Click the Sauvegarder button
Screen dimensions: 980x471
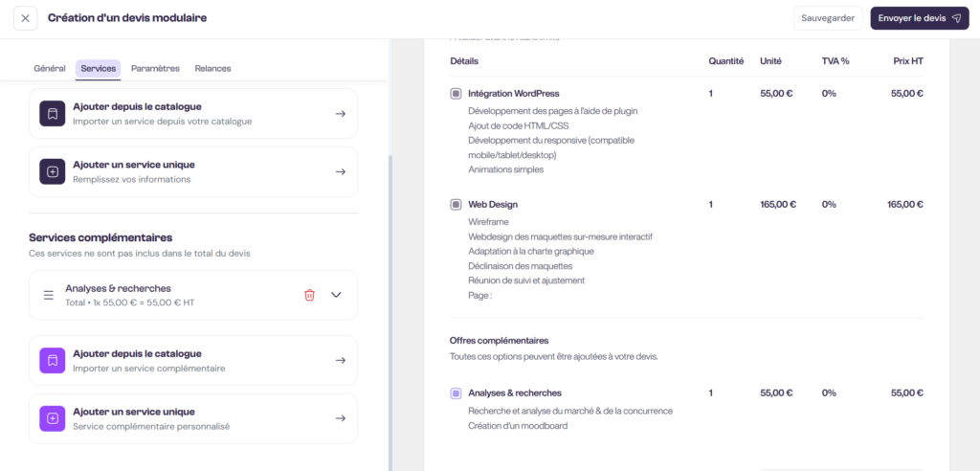828,18
